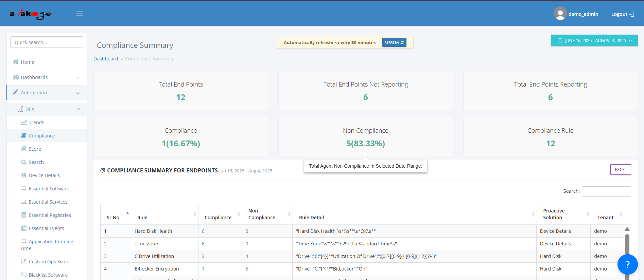This screenshot has height=280, width=644.
Task: Click the Device Details info icon
Action: pyautogui.click(x=24, y=175)
